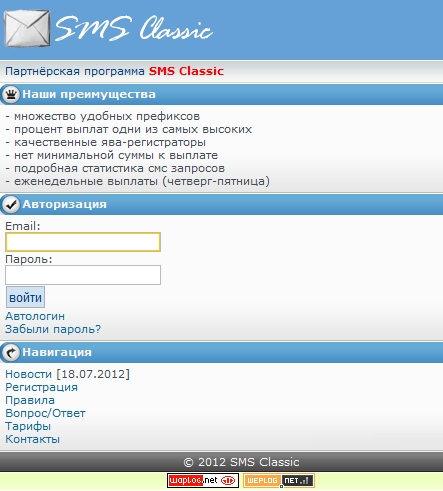Click the 'Партнёрская программа' subtitle text
Screen dimensions: 443x491
coord(75,71)
